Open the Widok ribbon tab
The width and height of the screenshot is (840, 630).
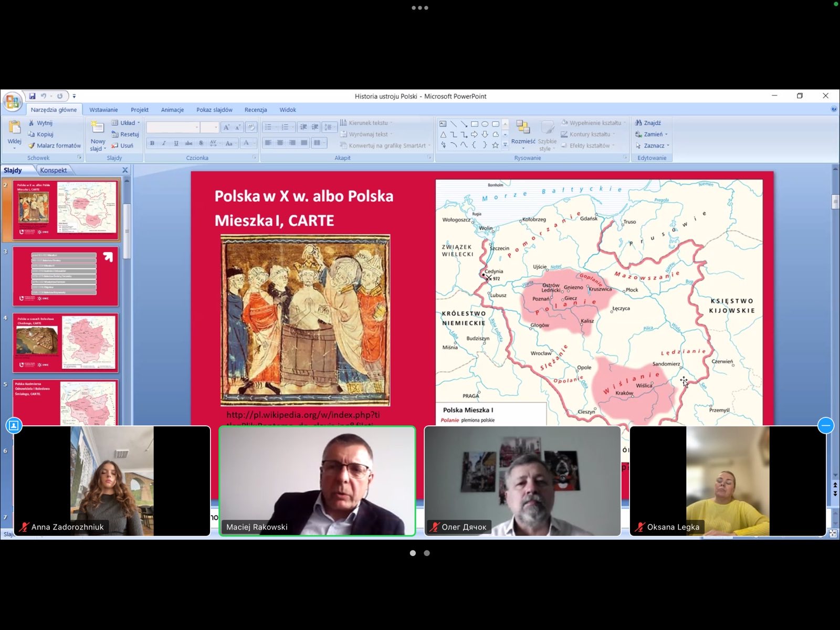click(x=288, y=110)
